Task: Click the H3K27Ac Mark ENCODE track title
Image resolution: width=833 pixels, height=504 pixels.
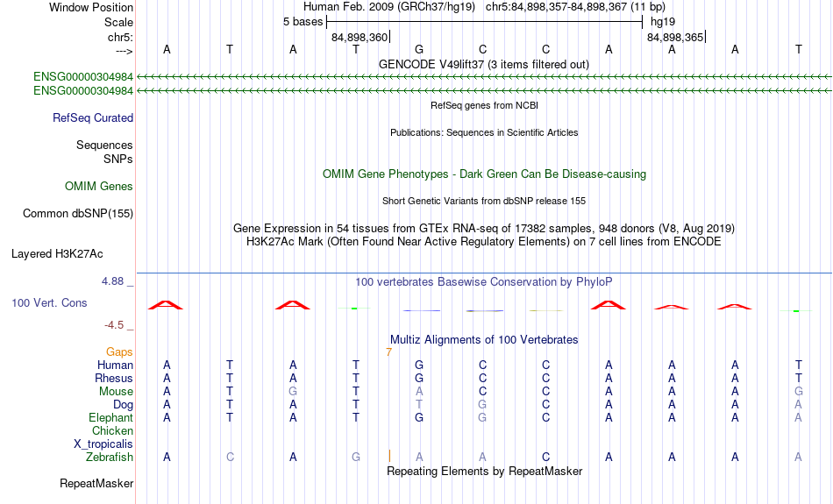Action: (x=484, y=242)
